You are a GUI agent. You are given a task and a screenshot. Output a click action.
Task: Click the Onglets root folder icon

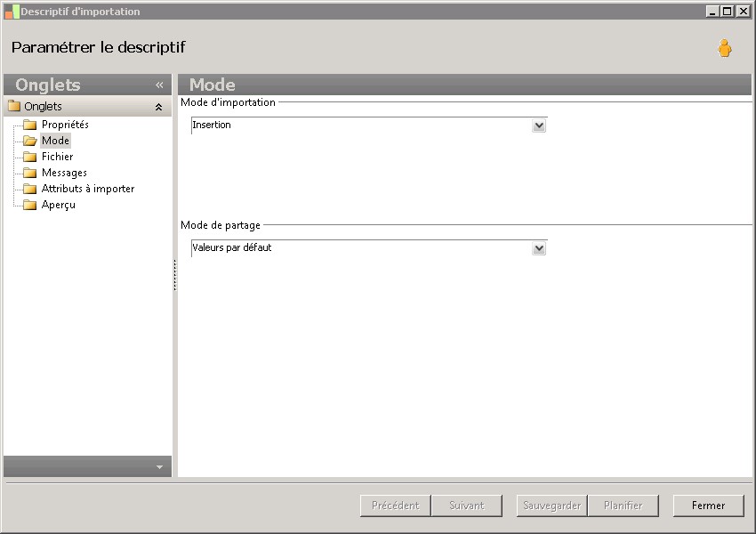tap(14, 106)
